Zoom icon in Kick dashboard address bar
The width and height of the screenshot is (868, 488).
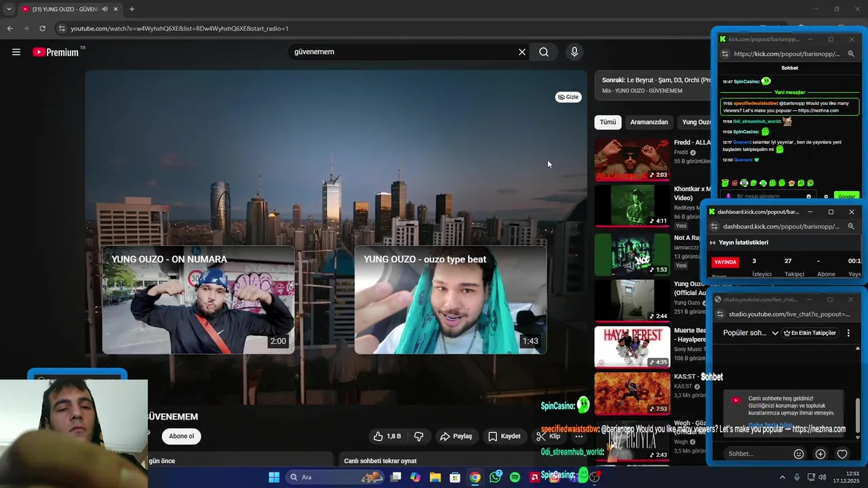[851, 226]
